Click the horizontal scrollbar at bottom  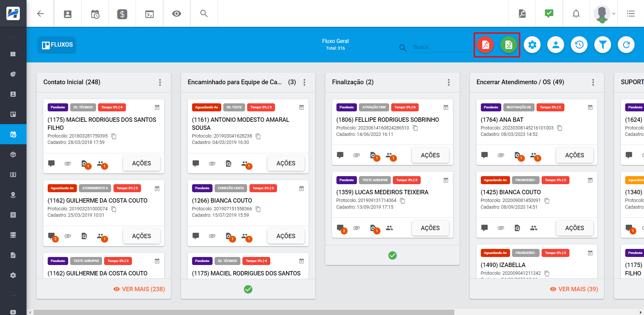244,312
